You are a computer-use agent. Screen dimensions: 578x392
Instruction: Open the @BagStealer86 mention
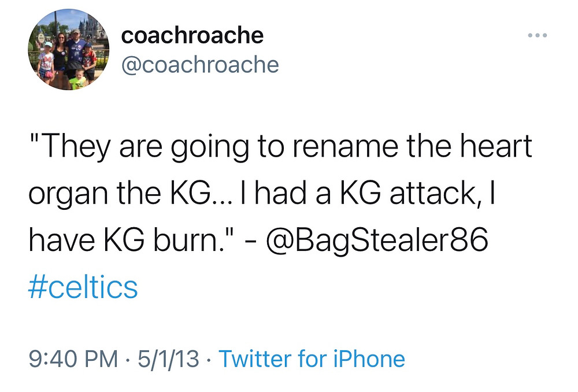point(375,240)
